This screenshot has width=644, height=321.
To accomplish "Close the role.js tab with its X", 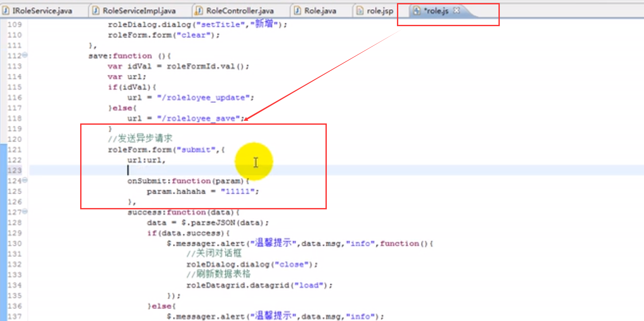I will 456,10.
